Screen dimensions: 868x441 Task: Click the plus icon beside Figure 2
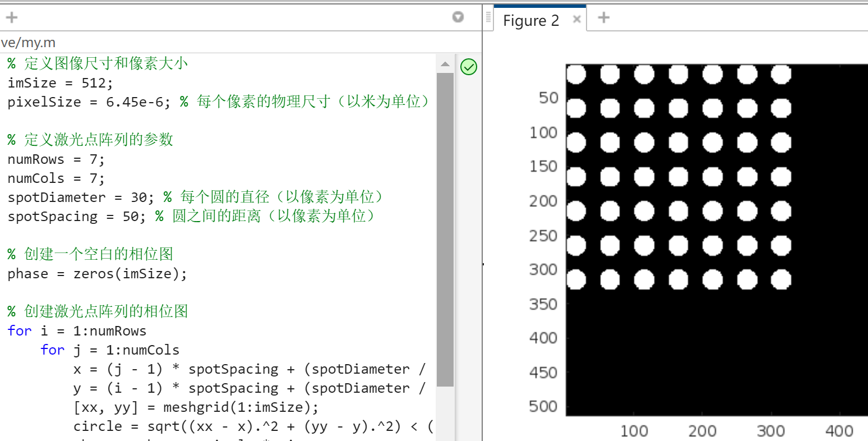pos(604,17)
